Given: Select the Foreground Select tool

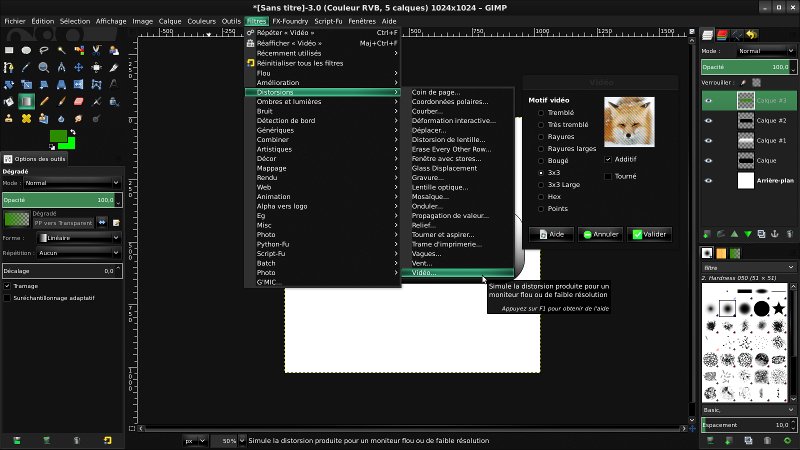Looking at the screenshot, I should click(114, 50).
